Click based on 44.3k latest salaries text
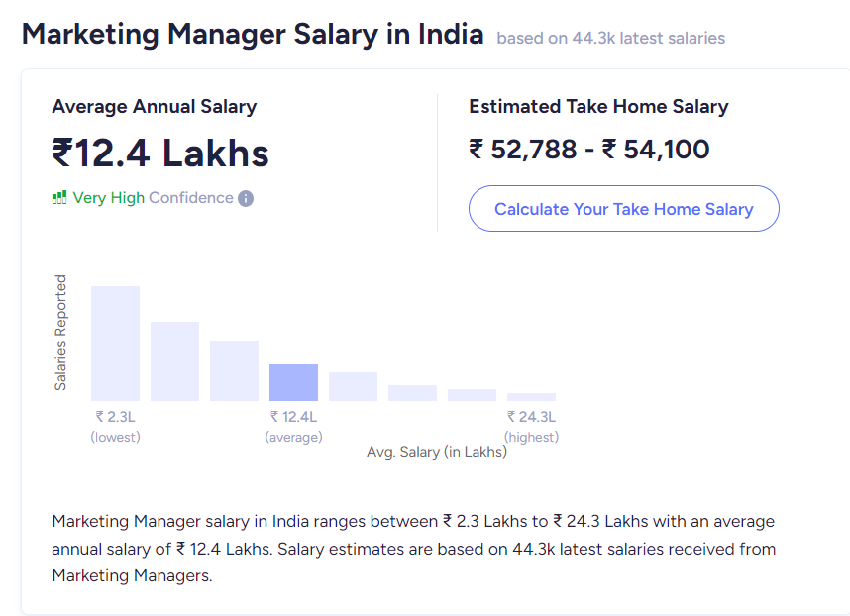Viewport: 850px width, 616px height. pyautogui.click(x=611, y=38)
